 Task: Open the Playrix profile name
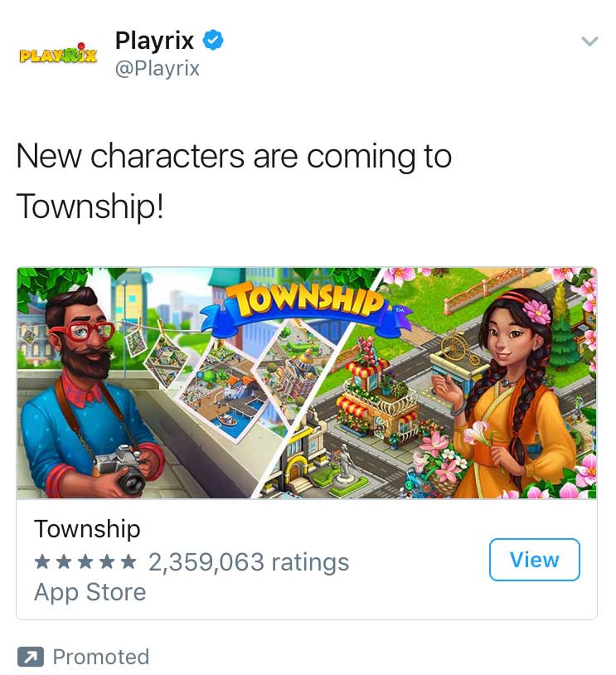coord(154,41)
